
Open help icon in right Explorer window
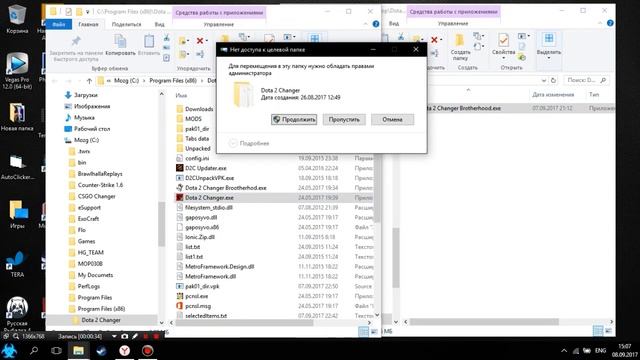pyautogui.click(x=610, y=23)
